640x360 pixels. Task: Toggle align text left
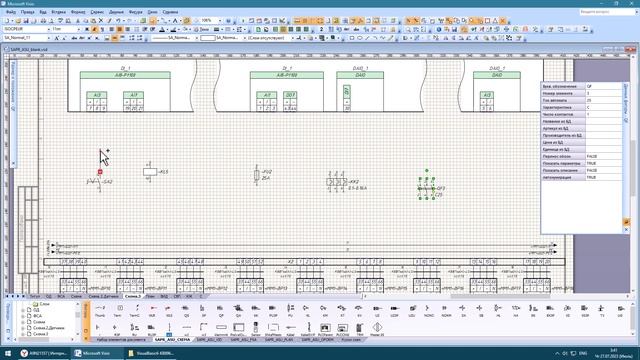click(x=111, y=29)
